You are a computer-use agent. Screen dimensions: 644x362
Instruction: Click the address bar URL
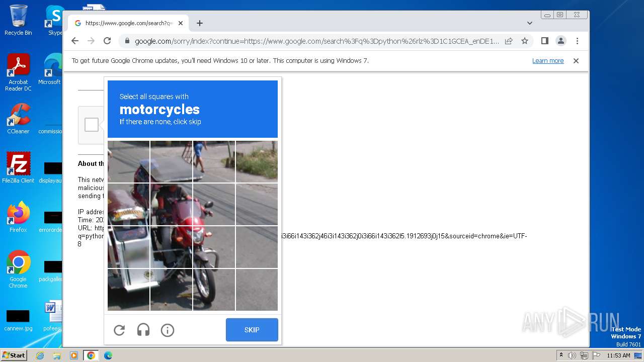click(x=317, y=41)
